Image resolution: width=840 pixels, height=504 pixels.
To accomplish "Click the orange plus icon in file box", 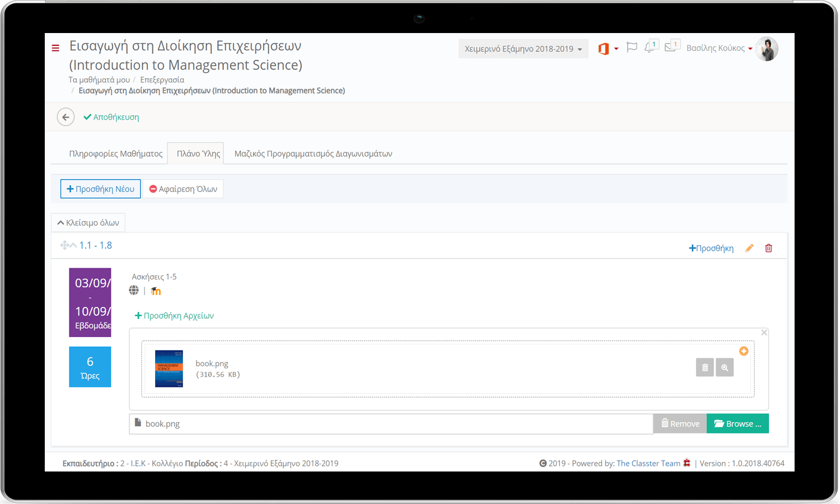I will (x=744, y=351).
